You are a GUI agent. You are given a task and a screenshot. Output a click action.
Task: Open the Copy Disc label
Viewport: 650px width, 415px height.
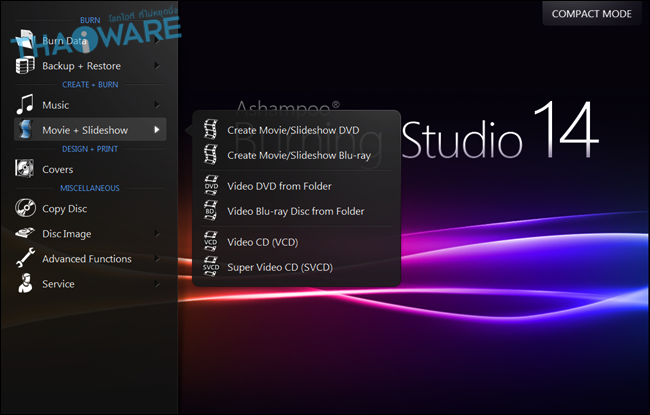coord(65,209)
